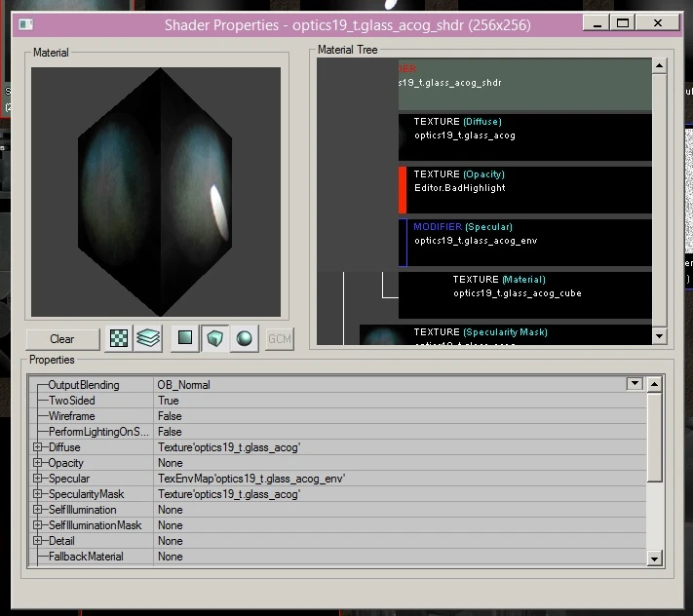Image resolution: width=693 pixels, height=616 pixels.
Task: Click Specularity Mask texture thumbnail
Action: (x=383, y=335)
